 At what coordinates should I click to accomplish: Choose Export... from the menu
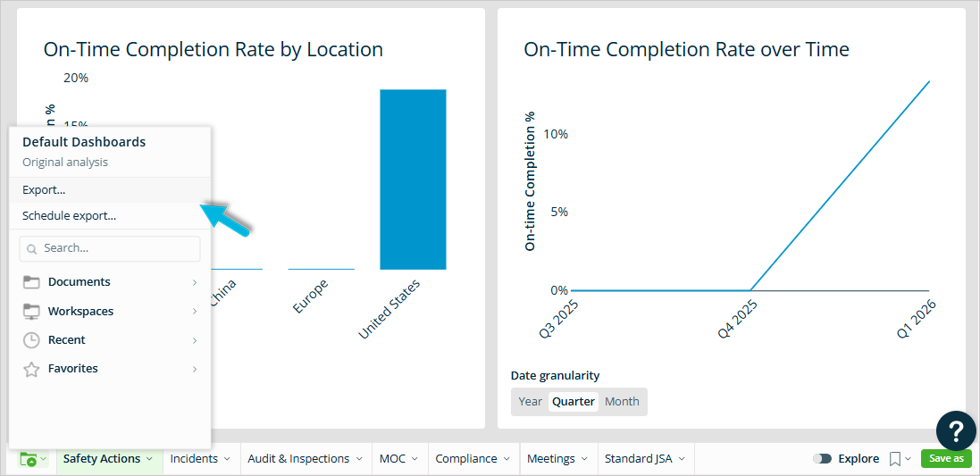point(44,190)
